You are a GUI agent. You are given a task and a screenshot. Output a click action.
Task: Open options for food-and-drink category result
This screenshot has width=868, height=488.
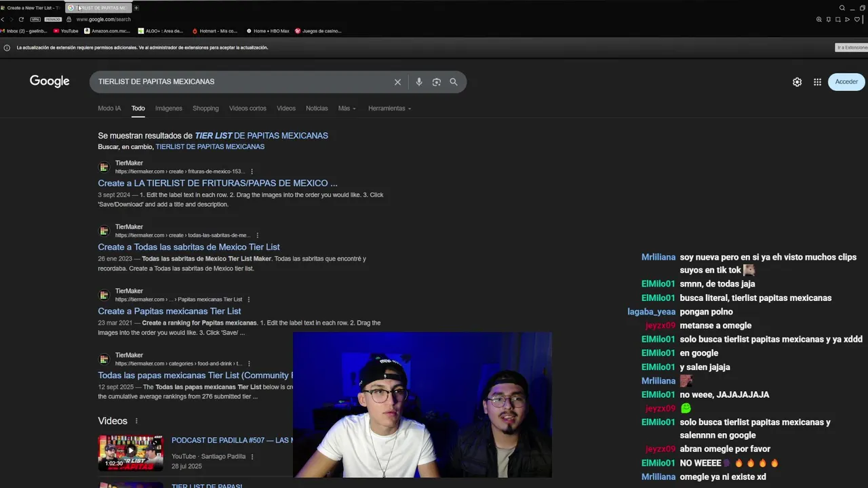pos(249,363)
